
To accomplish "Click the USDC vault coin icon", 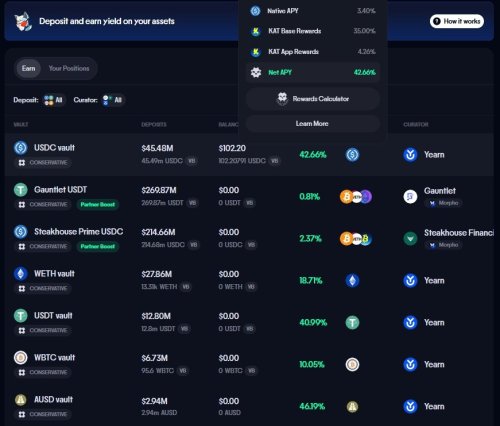I will tap(20, 148).
